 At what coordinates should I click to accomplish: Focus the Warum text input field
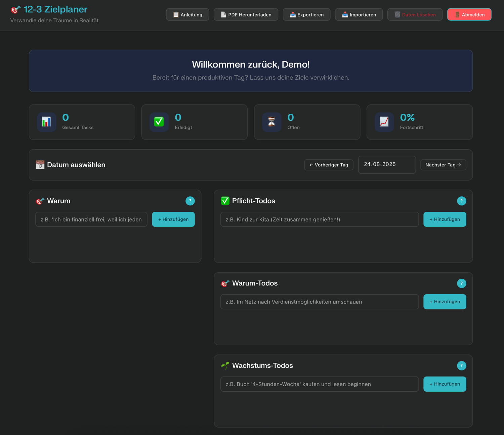point(91,219)
